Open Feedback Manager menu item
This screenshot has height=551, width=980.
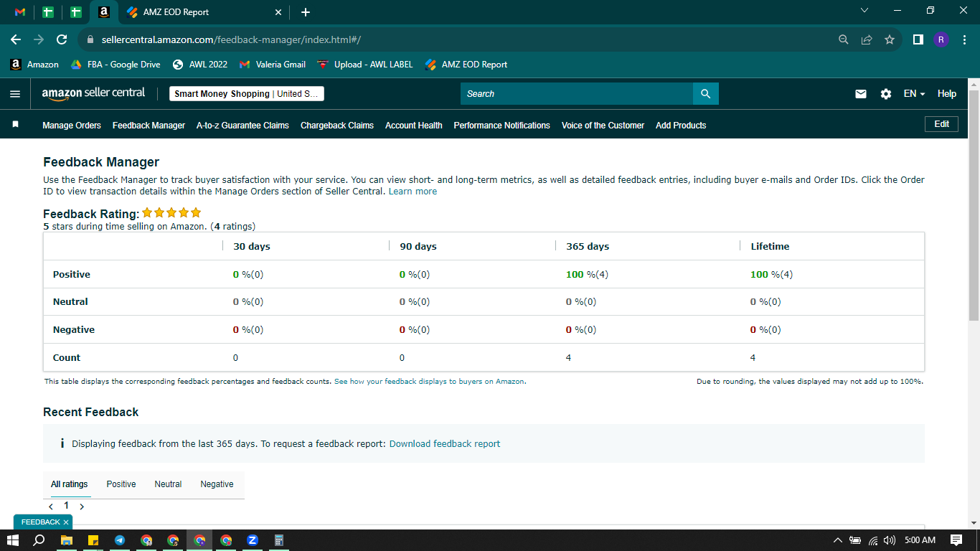(x=149, y=126)
